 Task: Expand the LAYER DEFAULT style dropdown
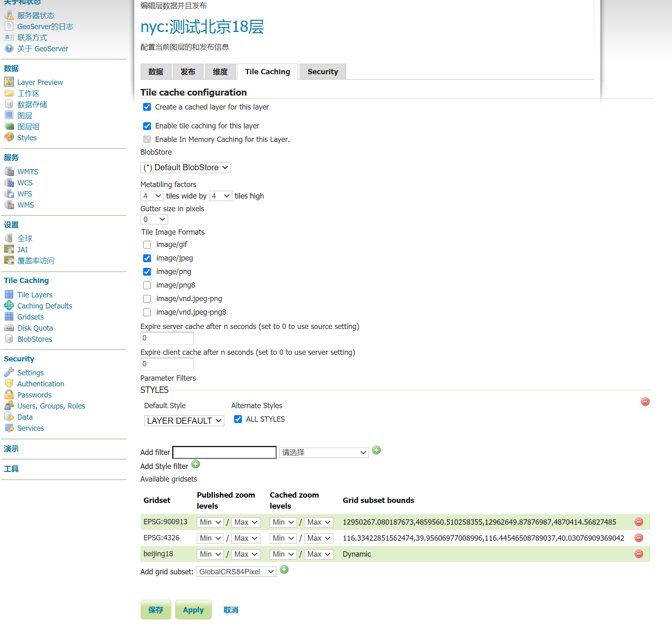[184, 421]
